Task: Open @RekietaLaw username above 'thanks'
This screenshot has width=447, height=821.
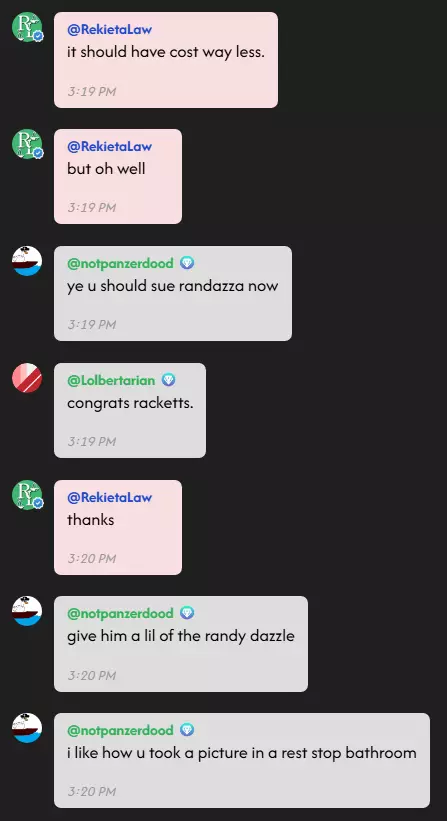Action: 109,497
